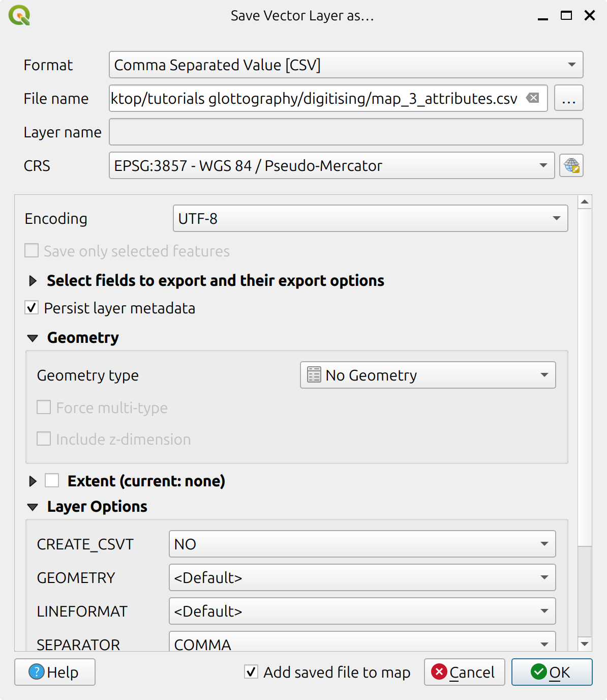Collapse the Geometry section
Image resolution: width=607 pixels, height=700 pixels.
pos(33,337)
